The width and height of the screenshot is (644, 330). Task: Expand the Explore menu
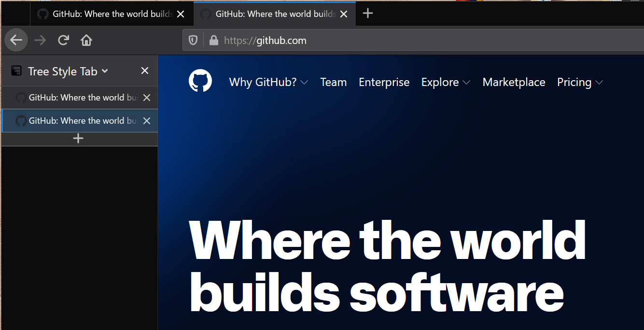click(x=446, y=82)
